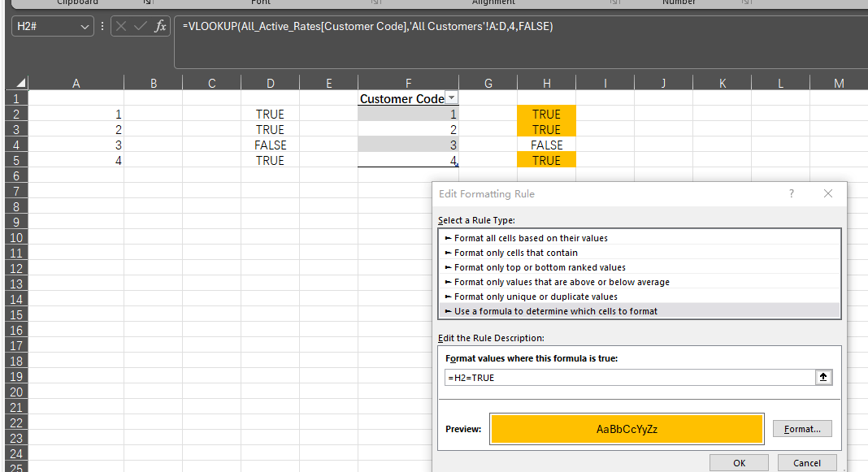Select 'Use a formula to determine which cells to format'
Image resolution: width=868 pixels, height=472 pixels.
[x=640, y=311]
